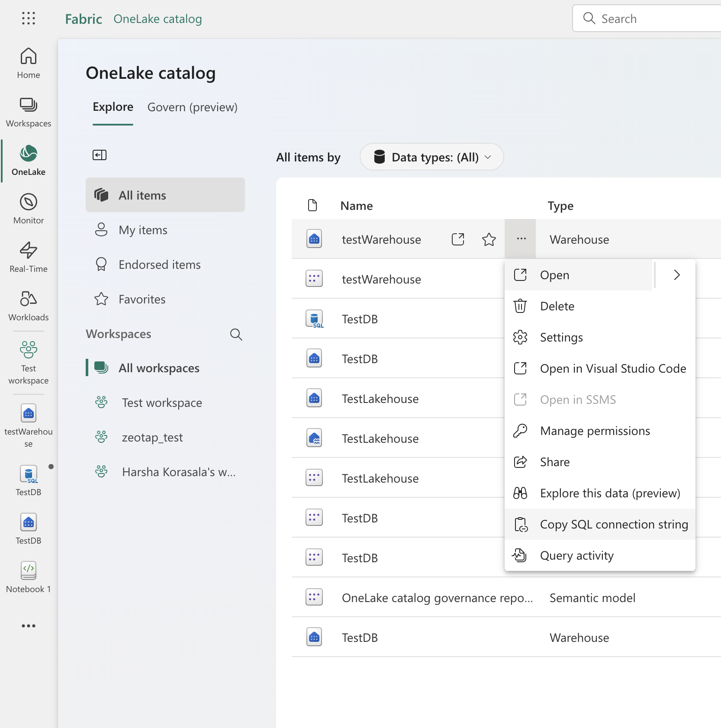Open Test workspace from left rail

click(x=29, y=363)
